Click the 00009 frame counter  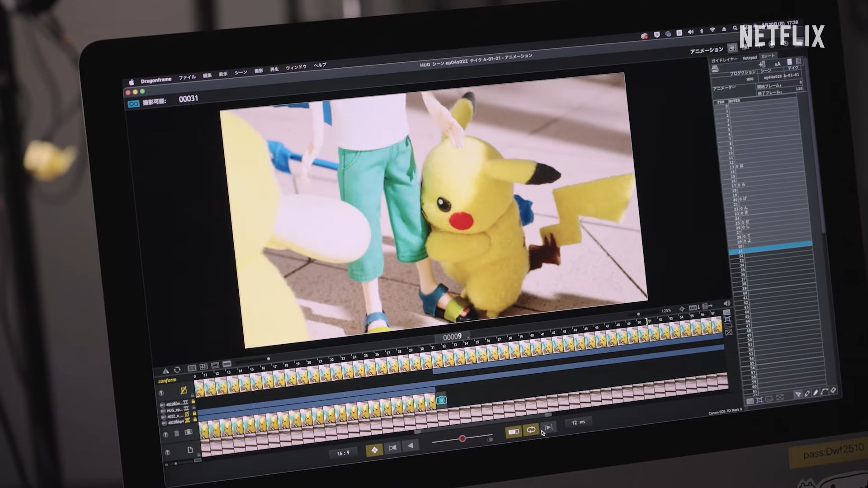click(x=452, y=337)
